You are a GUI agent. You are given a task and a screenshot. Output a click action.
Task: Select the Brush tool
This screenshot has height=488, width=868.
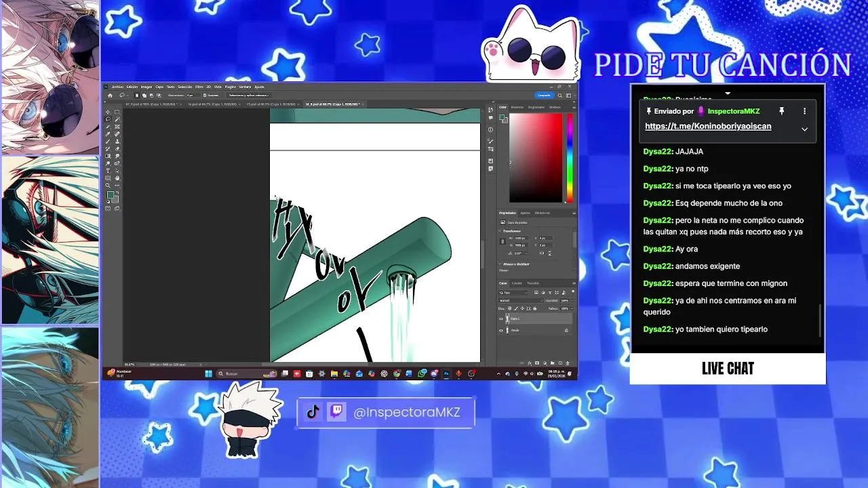click(108, 142)
